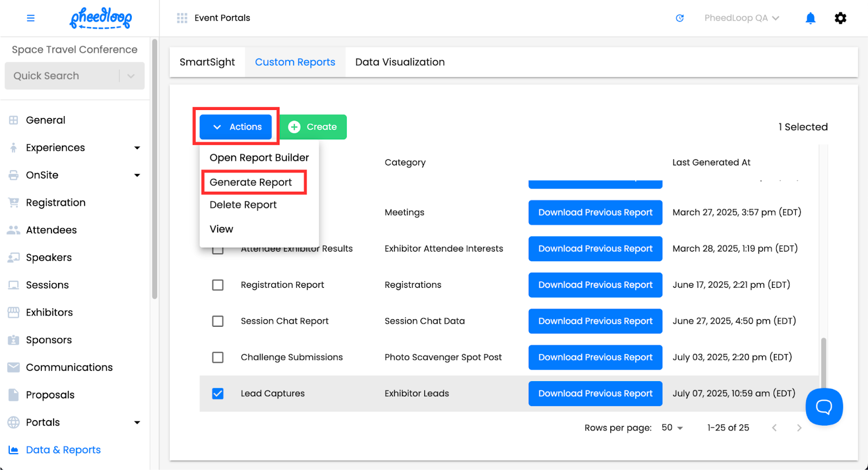Select View from Actions menu
868x470 pixels.
(x=221, y=229)
